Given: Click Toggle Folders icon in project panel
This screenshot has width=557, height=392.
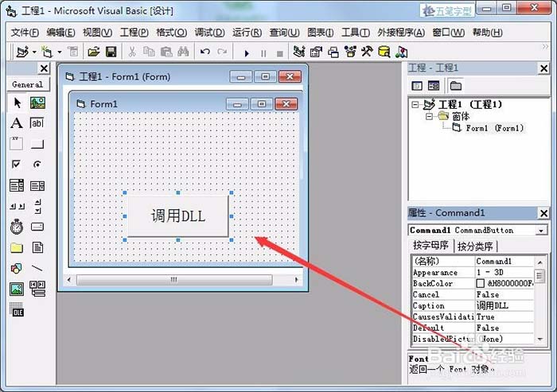Looking at the screenshot, I should (455, 86).
